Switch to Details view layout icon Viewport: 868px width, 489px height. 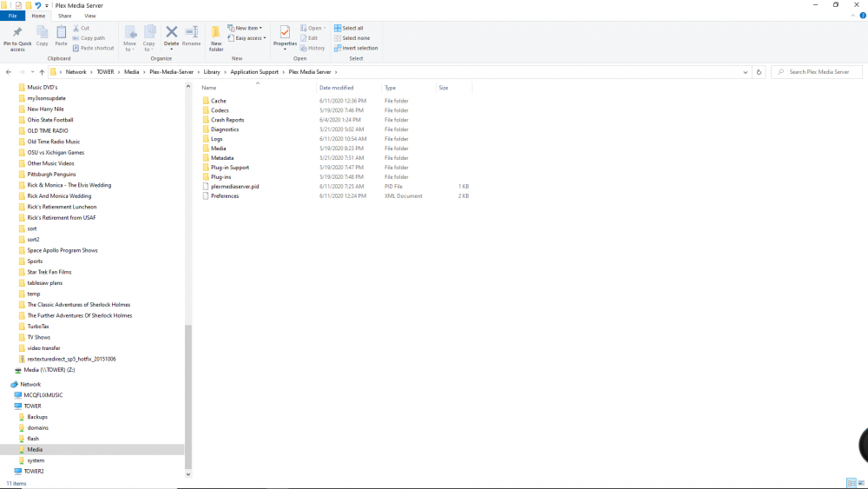(x=852, y=483)
